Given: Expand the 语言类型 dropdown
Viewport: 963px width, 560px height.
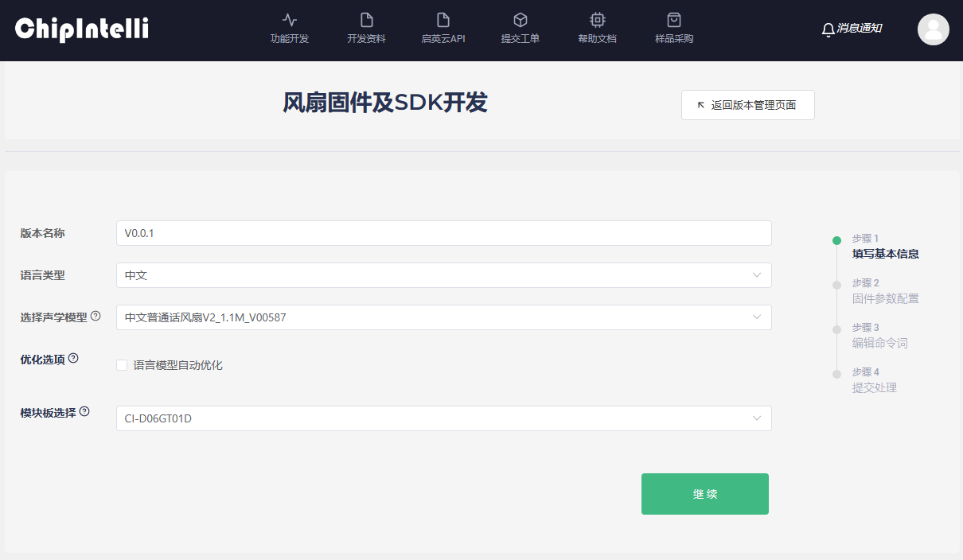Looking at the screenshot, I should click(x=443, y=275).
